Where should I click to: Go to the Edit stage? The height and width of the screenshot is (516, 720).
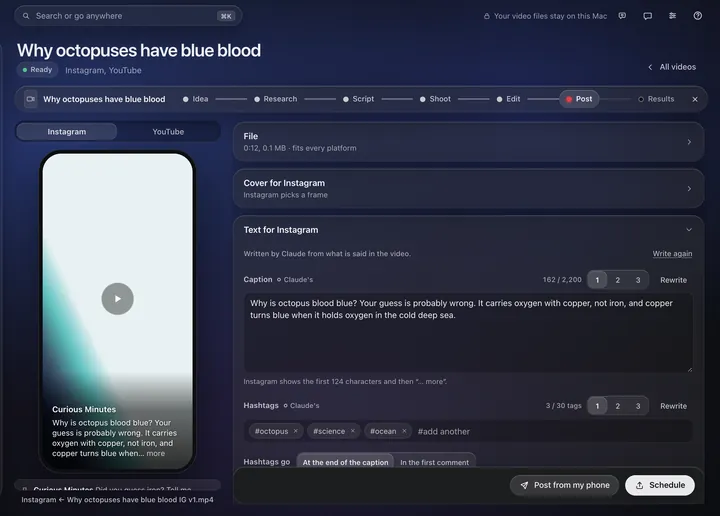point(508,99)
